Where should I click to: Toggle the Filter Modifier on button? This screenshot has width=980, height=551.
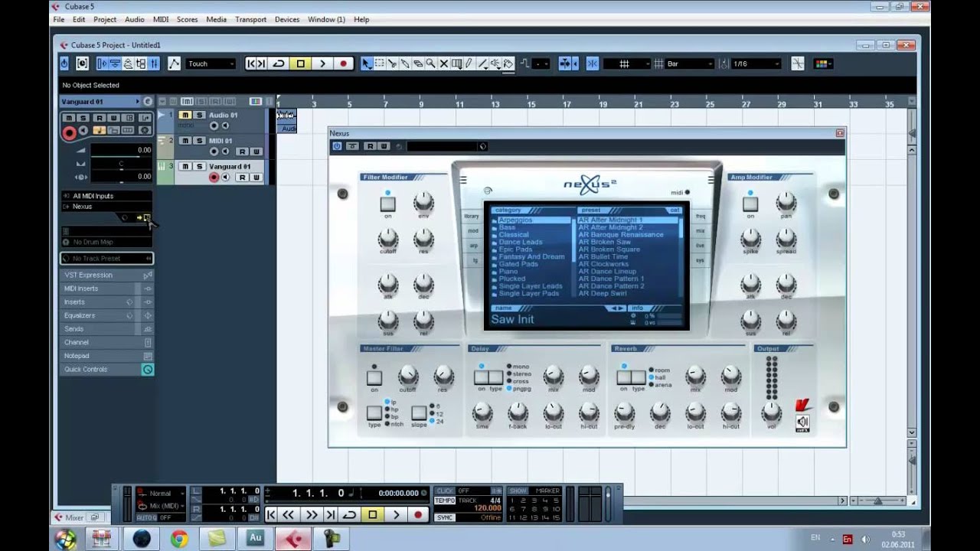(387, 204)
